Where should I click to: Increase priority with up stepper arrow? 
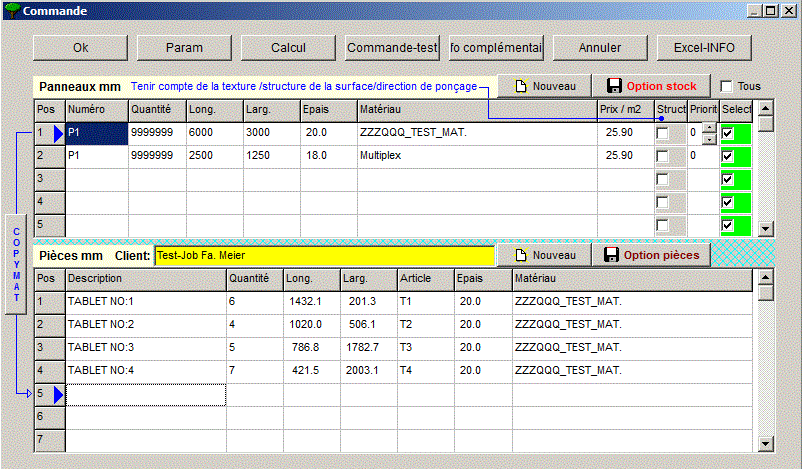[709, 127]
